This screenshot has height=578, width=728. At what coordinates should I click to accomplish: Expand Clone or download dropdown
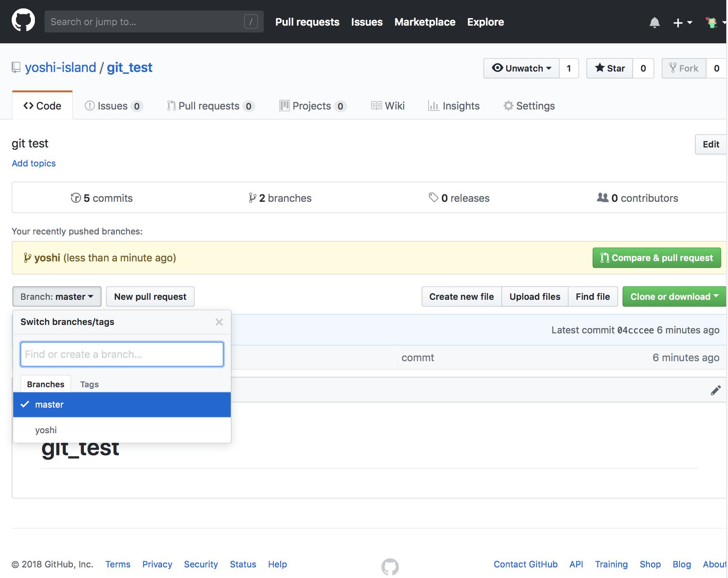coord(674,297)
